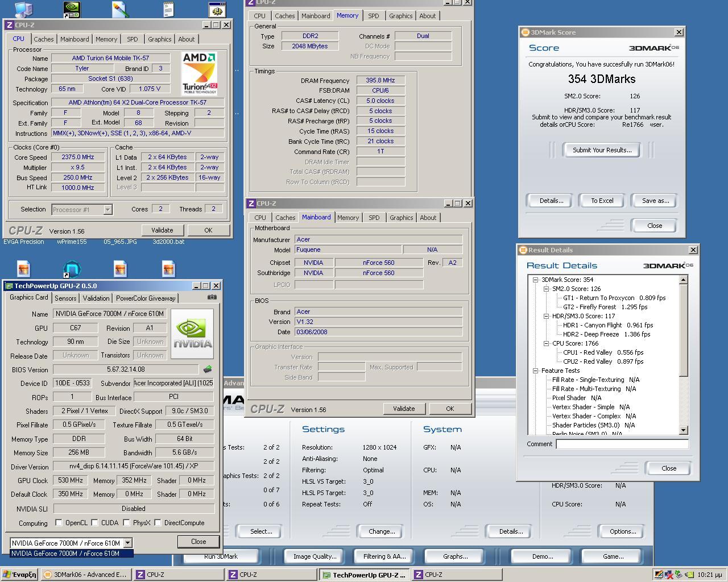Viewport: 728px width, 582px height.
Task: Open My Computer desktop icon
Action: [23, 9]
